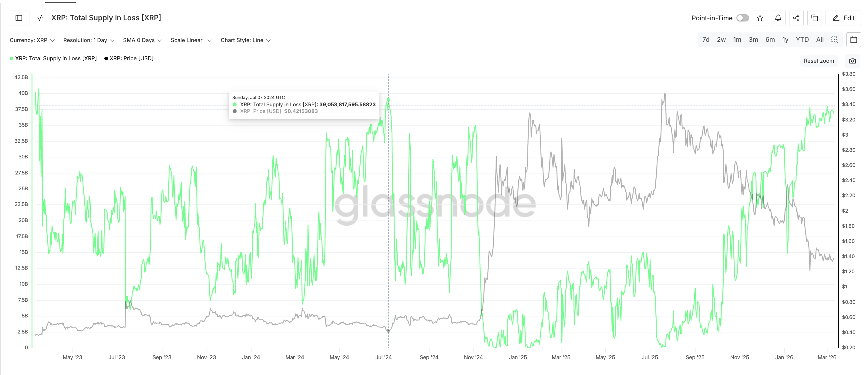Switch to the YTD range

click(x=802, y=40)
